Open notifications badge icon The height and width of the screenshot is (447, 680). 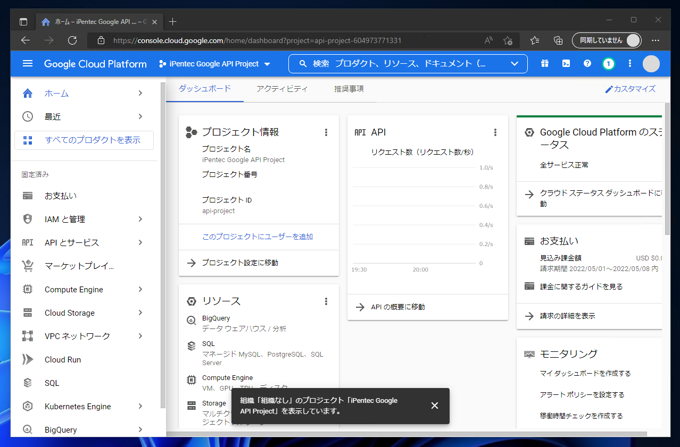pyautogui.click(x=608, y=64)
